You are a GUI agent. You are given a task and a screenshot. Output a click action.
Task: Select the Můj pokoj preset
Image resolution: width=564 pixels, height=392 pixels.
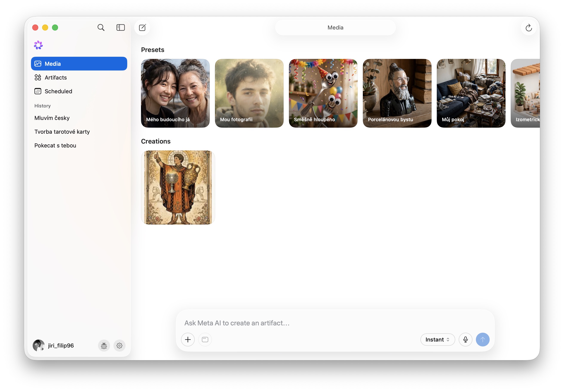[x=471, y=93]
